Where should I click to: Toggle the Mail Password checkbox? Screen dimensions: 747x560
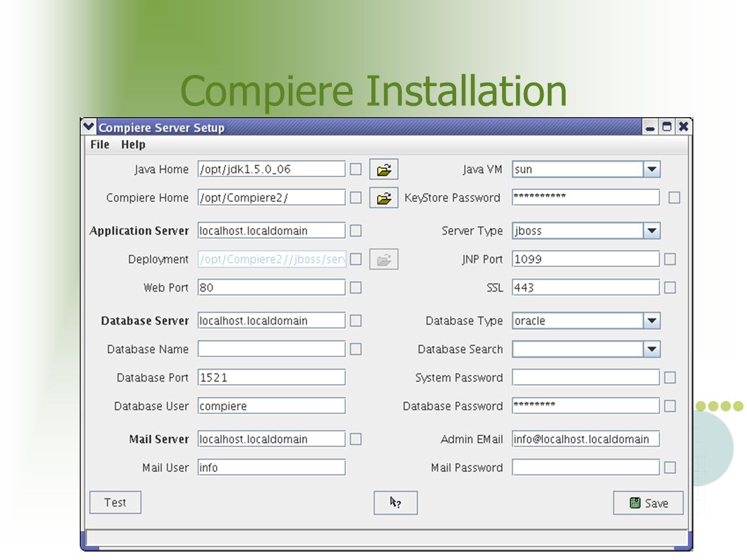670,467
